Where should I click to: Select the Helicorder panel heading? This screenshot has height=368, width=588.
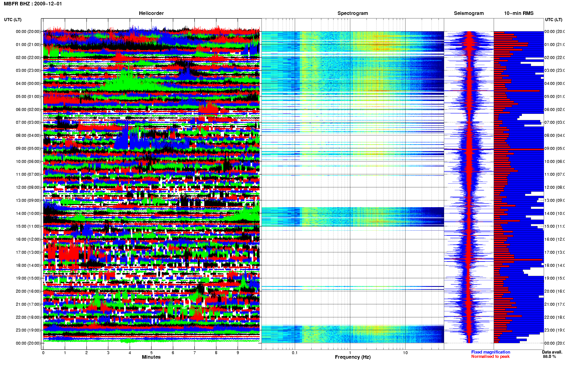[151, 13]
